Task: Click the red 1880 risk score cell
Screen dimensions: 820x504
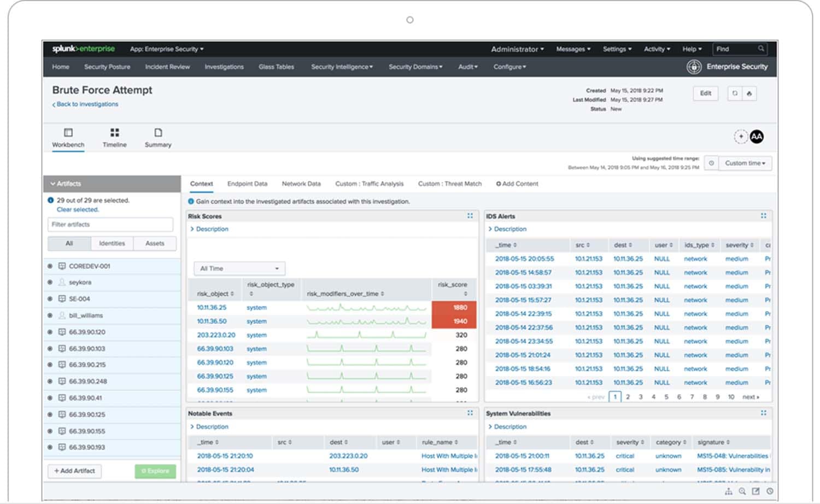Action: 454,308
